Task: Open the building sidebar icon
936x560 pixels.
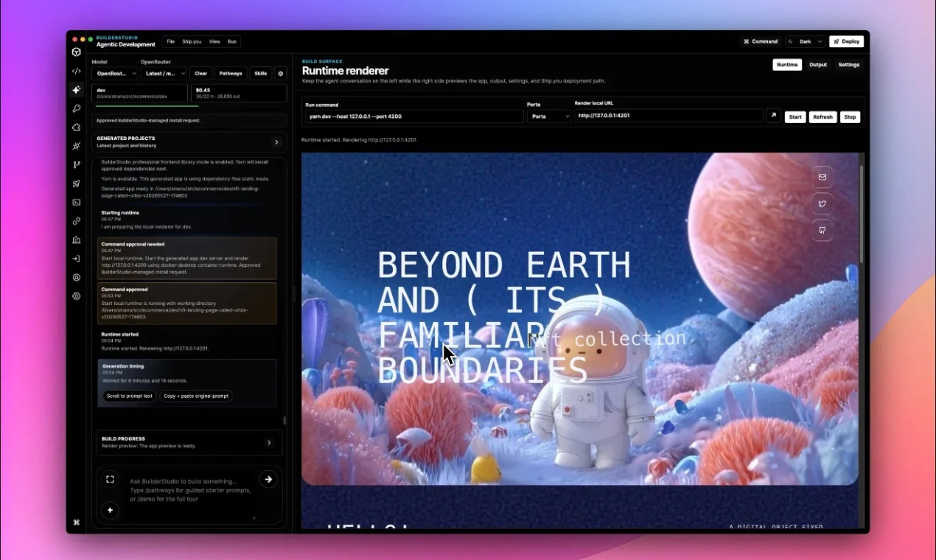Action: [76, 239]
